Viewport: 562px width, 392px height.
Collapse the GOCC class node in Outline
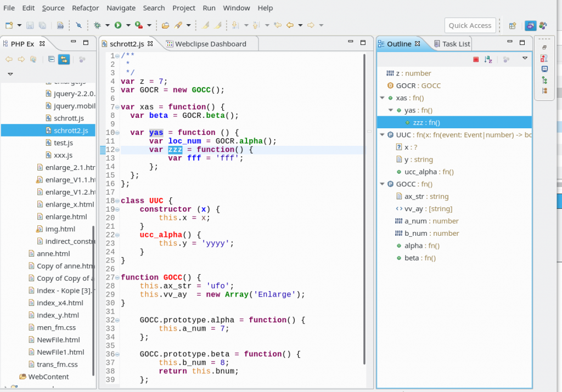click(x=382, y=184)
